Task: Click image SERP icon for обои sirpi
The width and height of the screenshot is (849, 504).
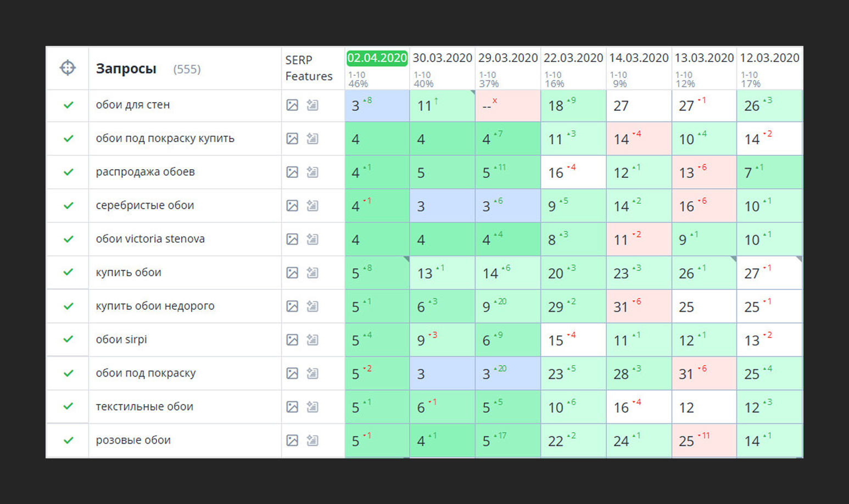Action: tap(292, 339)
